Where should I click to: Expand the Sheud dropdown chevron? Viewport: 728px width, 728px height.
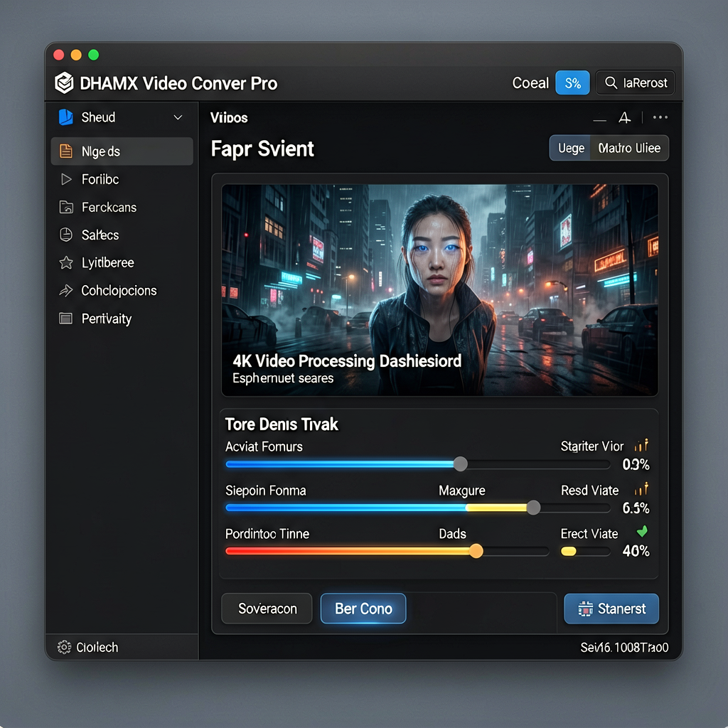point(178,117)
